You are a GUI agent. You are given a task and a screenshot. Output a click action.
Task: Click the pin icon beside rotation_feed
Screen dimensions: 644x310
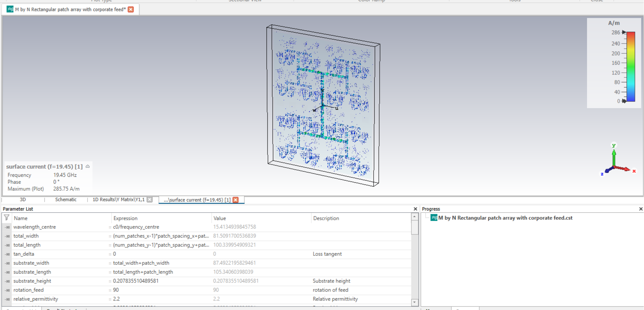pos(7,290)
